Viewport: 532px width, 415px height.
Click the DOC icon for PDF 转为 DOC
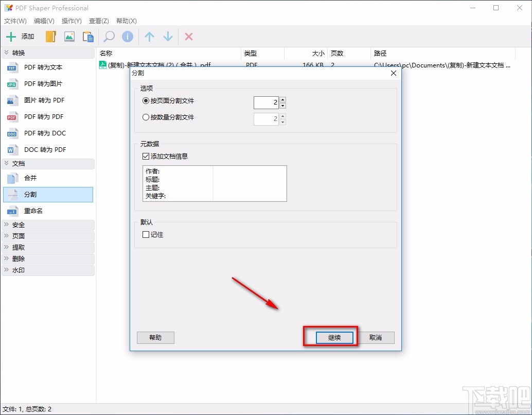[12, 133]
